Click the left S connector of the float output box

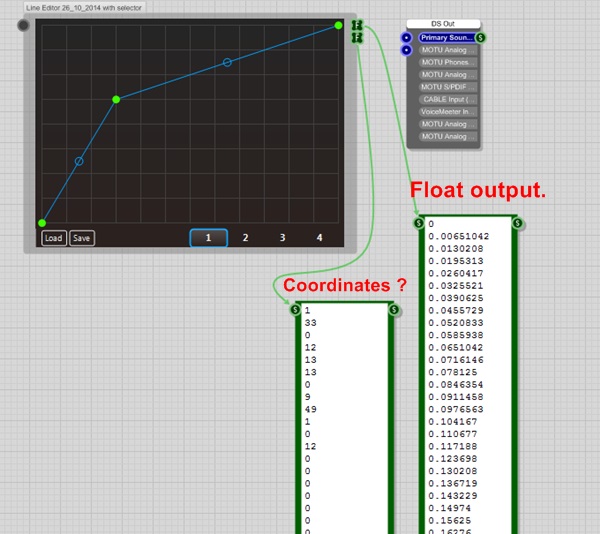(419, 223)
